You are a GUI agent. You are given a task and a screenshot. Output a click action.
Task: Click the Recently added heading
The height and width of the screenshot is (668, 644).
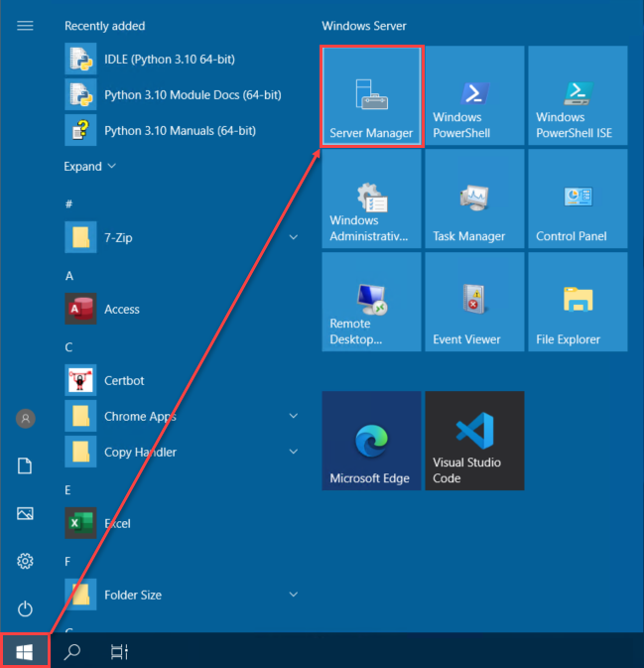[x=105, y=26]
